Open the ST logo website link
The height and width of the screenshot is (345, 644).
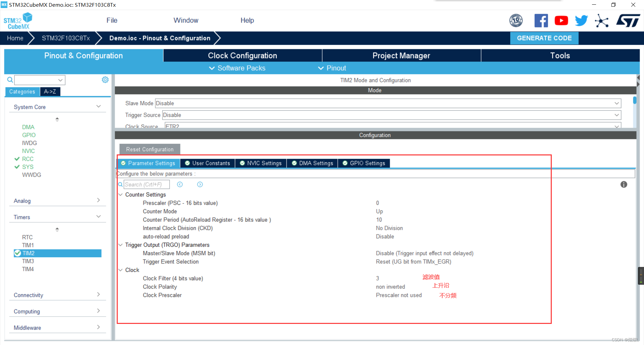coord(628,21)
